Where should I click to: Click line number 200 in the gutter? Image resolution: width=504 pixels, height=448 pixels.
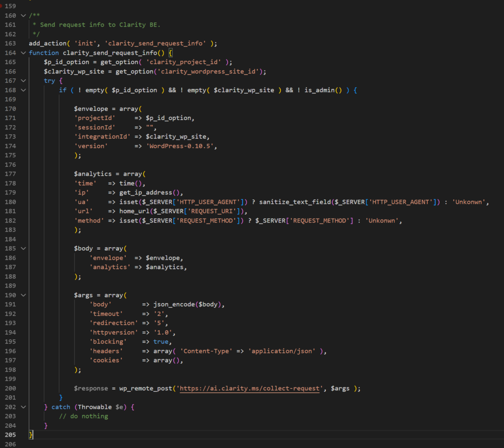tap(10, 388)
